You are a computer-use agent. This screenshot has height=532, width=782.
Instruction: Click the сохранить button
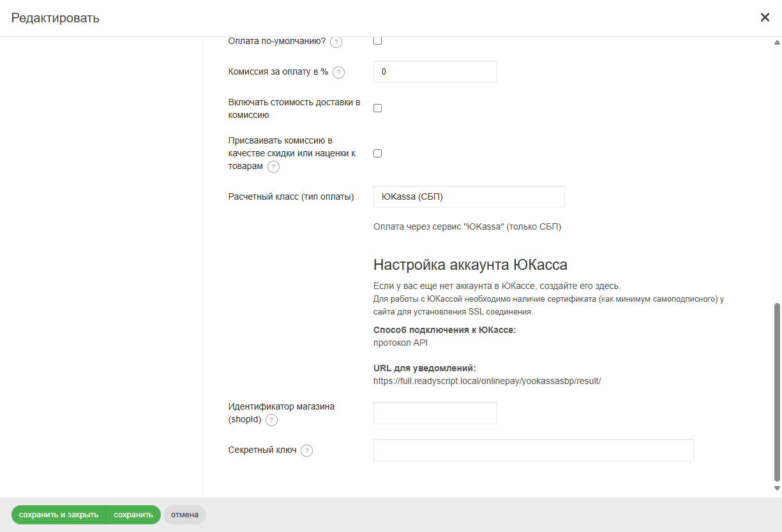pos(133,515)
